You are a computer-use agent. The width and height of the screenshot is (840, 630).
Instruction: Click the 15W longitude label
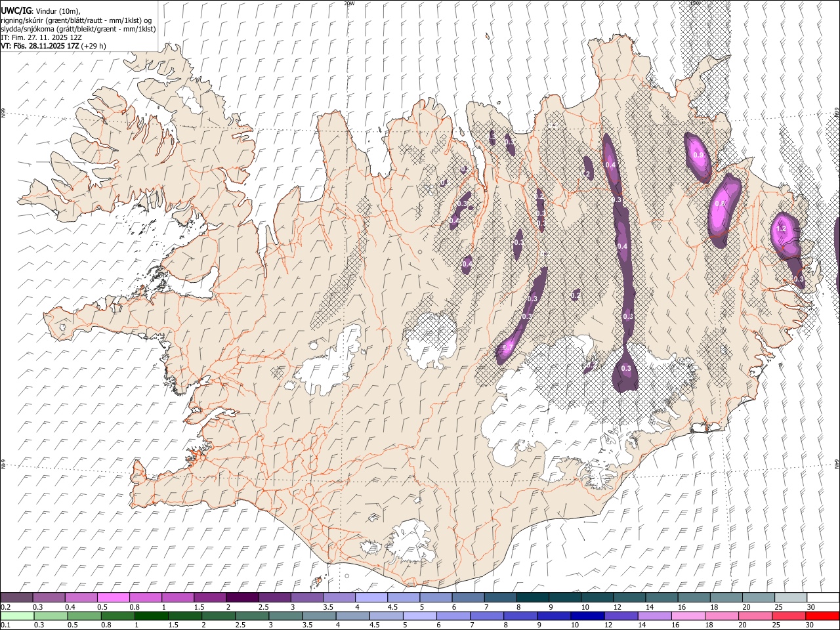(x=695, y=3)
